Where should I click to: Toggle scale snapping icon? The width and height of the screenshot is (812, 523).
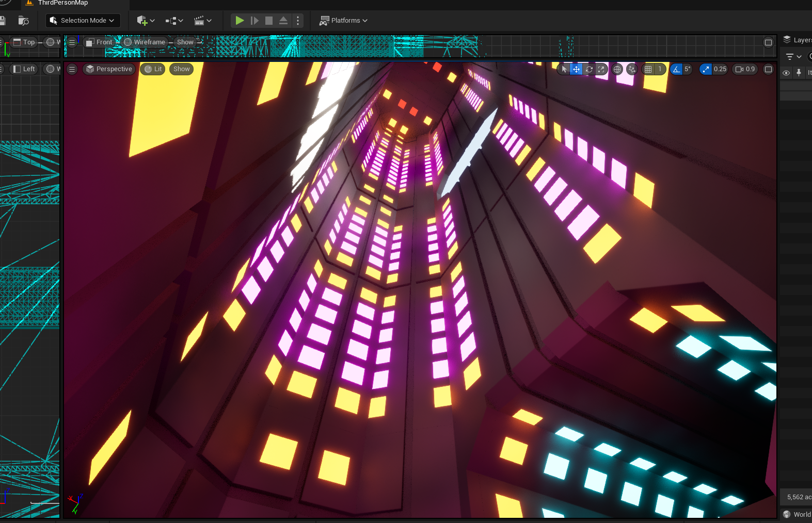coord(706,69)
